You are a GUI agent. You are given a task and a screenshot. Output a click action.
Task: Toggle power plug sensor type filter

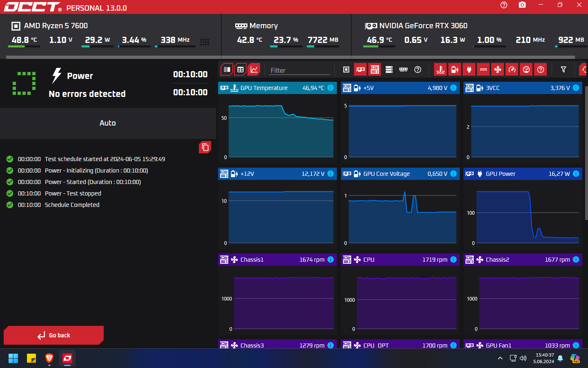tap(469, 70)
